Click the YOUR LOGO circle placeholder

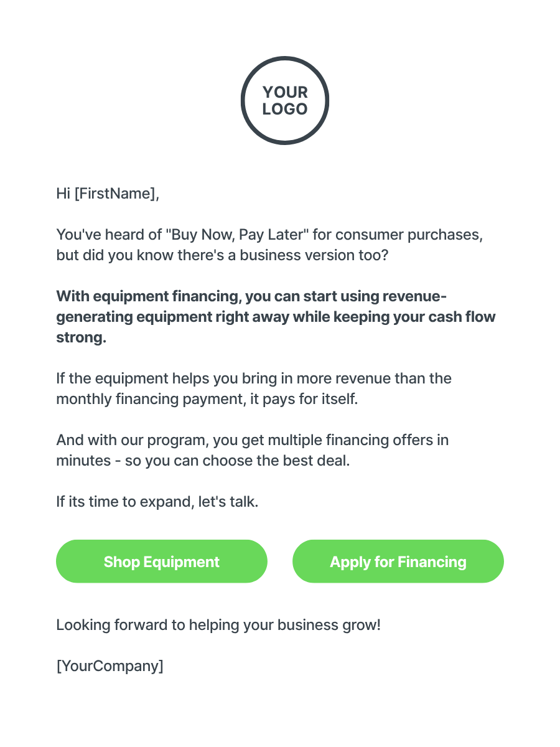(285, 101)
